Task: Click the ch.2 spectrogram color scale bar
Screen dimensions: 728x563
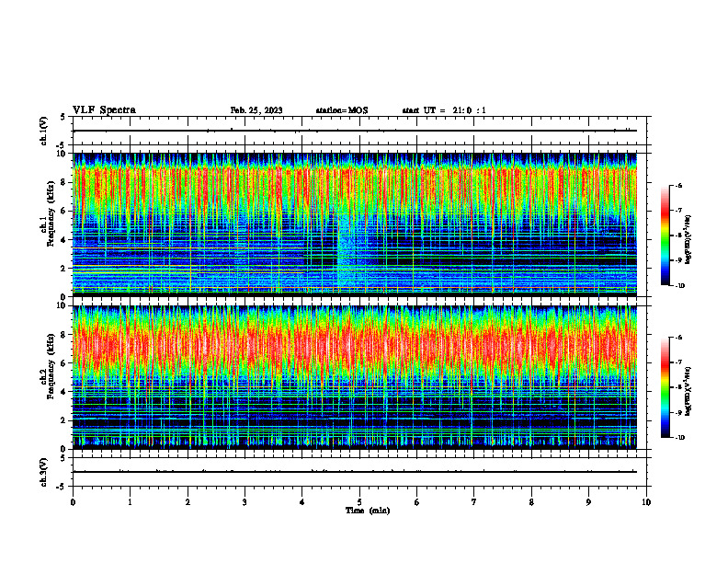Action: point(665,387)
